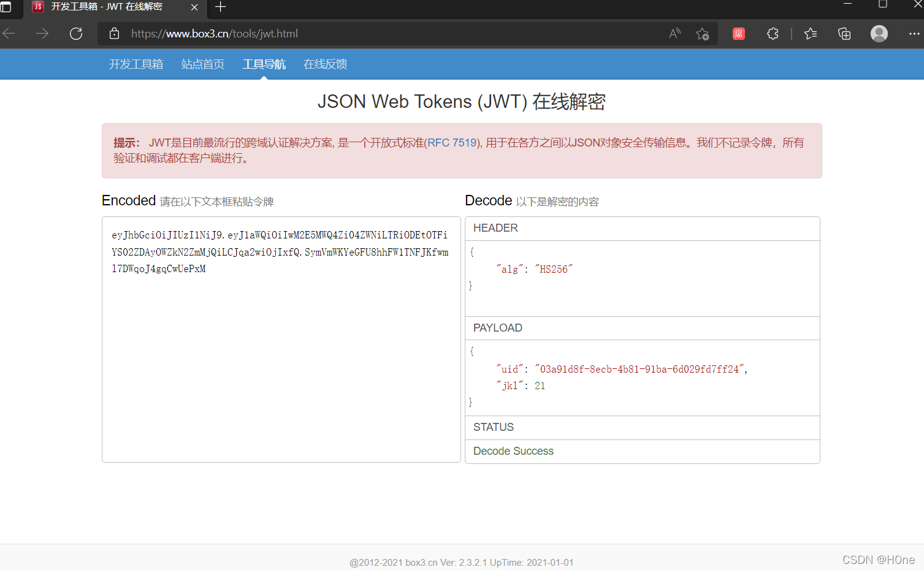
Task: Click inside the Encoded token text box
Action: [x=280, y=337]
